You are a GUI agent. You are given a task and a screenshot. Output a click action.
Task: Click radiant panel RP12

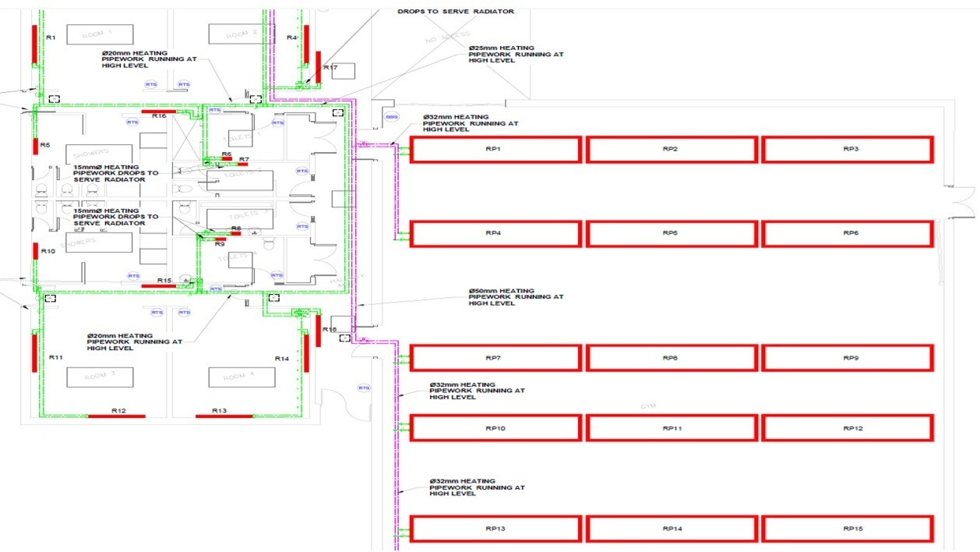coord(848,428)
